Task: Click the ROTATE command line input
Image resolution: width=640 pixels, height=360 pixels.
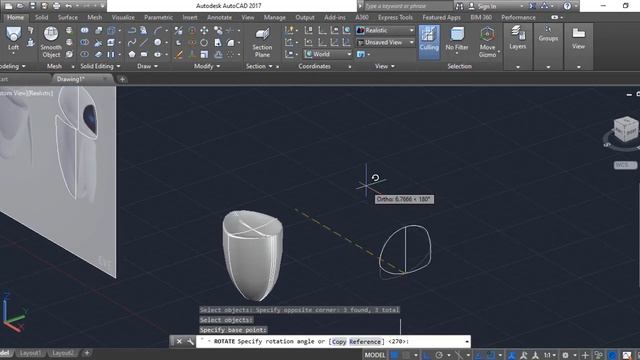Action: pos(333,342)
